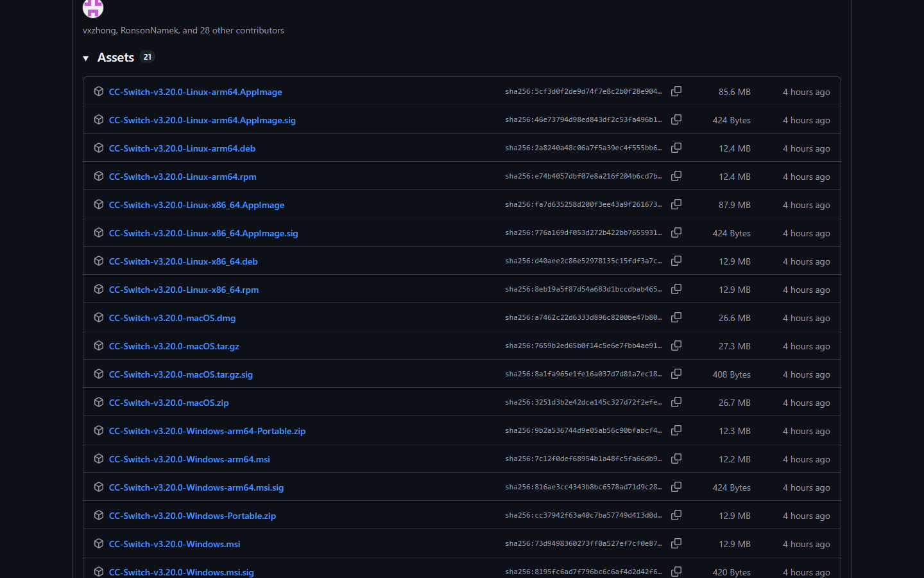The width and height of the screenshot is (924, 578).
Task: Download CC-Switch-v3.20.0-Linux-arm64.deb
Action: click(182, 148)
